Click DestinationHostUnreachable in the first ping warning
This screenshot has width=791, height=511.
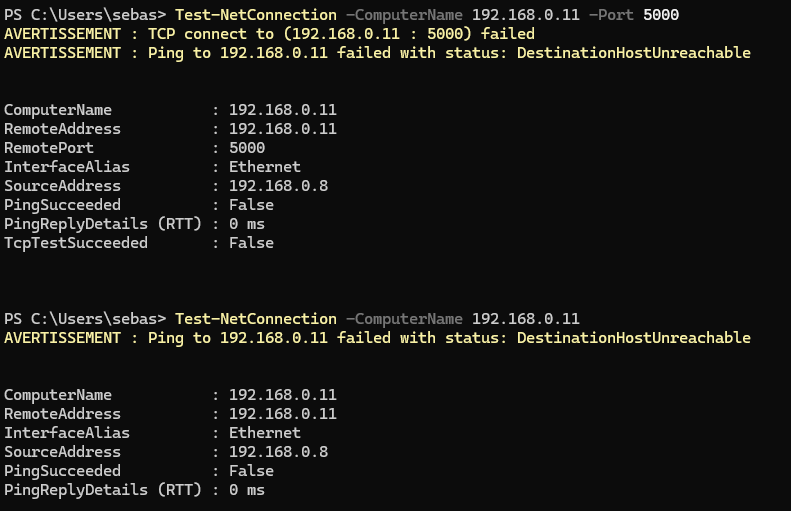tap(633, 53)
